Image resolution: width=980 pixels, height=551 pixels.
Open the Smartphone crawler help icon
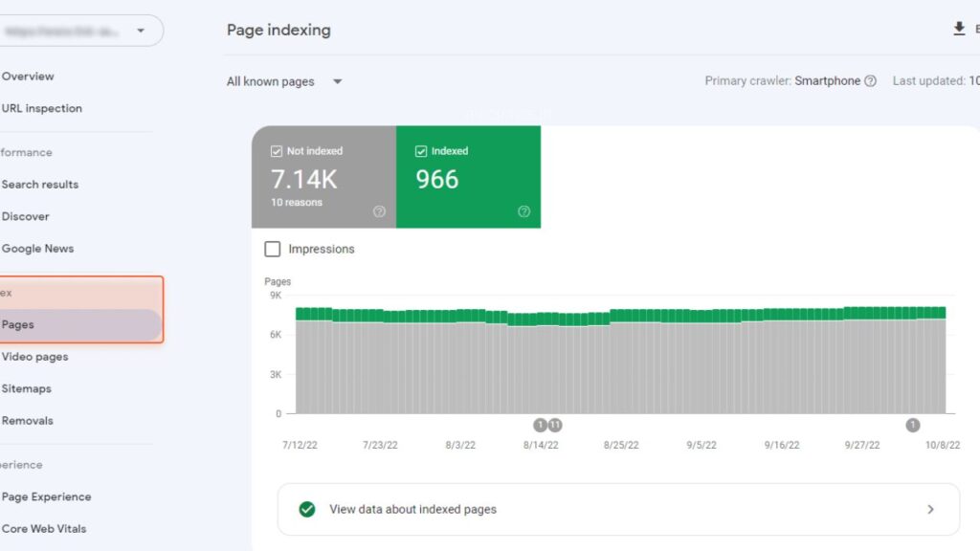coord(870,80)
